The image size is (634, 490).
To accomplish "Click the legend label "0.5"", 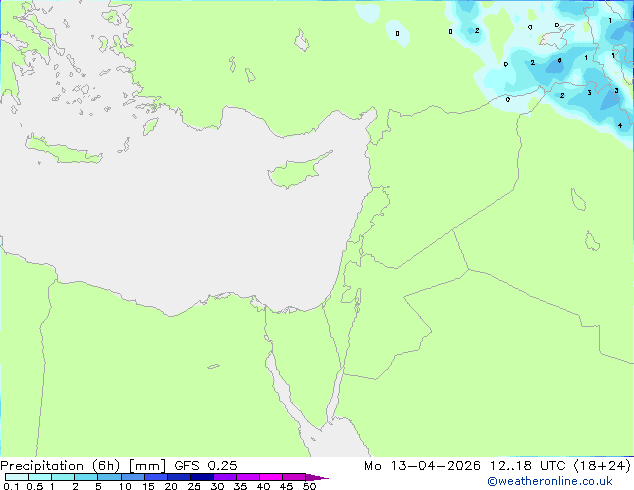I will pyautogui.click(x=35, y=486).
